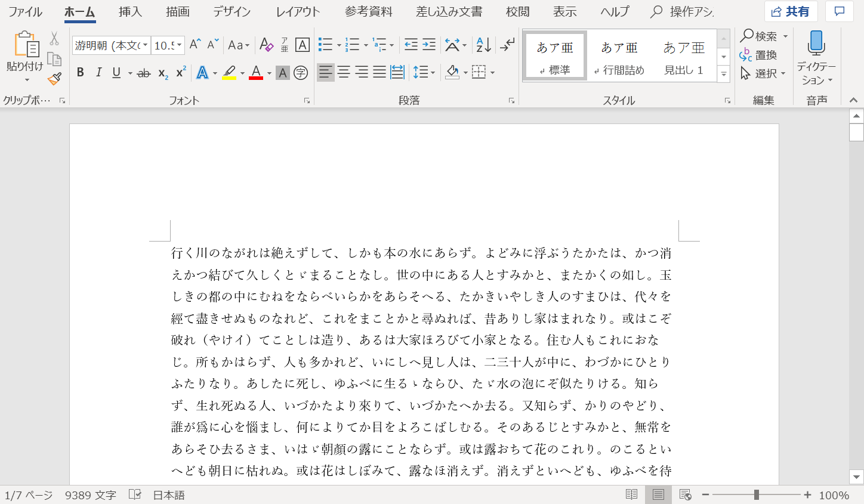Viewport: 864px width, 504px height.
Task: Open the bullet list dropdown arrow
Action: pyautogui.click(x=339, y=45)
